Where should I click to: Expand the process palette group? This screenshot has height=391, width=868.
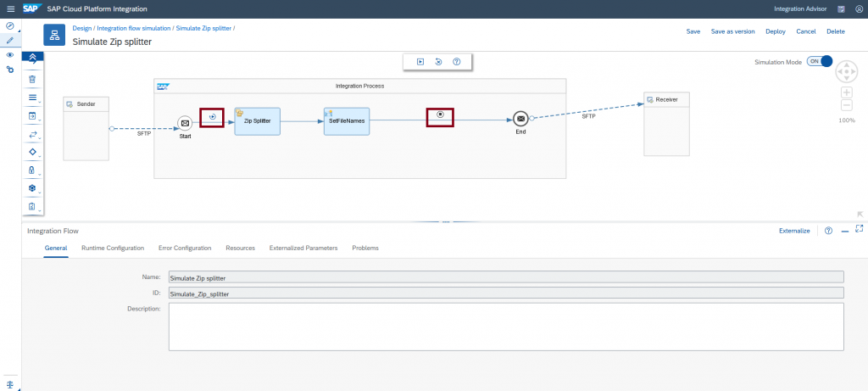(x=32, y=116)
